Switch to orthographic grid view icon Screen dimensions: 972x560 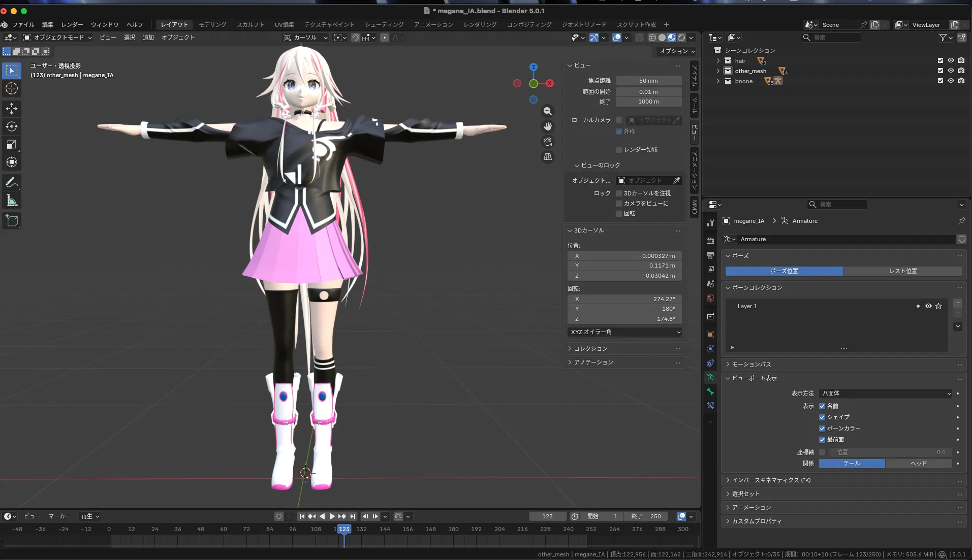(x=548, y=157)
